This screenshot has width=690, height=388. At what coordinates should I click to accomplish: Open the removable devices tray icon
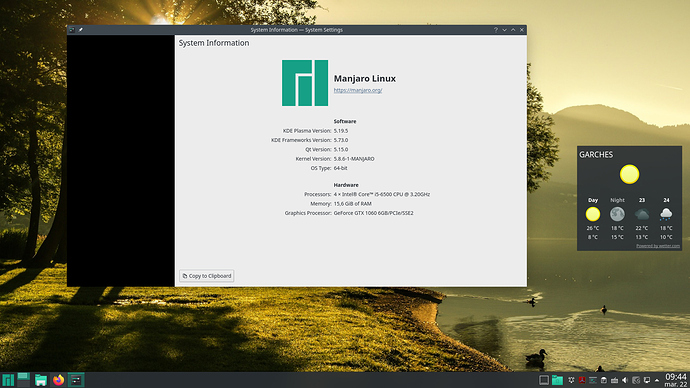604,380
